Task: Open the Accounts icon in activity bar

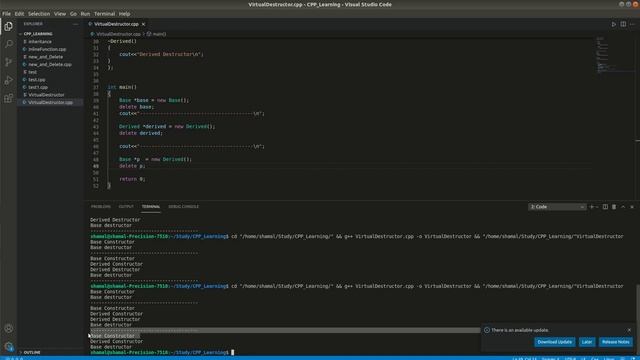Action: [9, 328]
